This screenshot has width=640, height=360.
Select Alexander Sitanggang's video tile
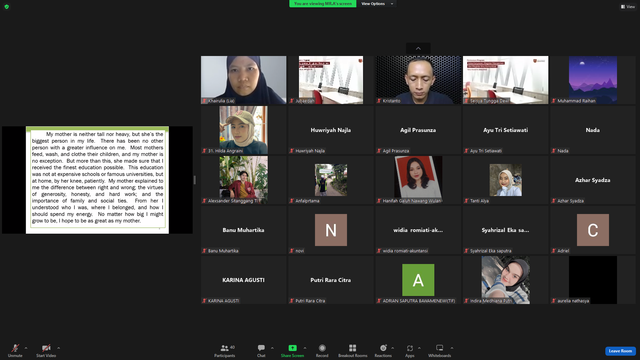(244, 180)
